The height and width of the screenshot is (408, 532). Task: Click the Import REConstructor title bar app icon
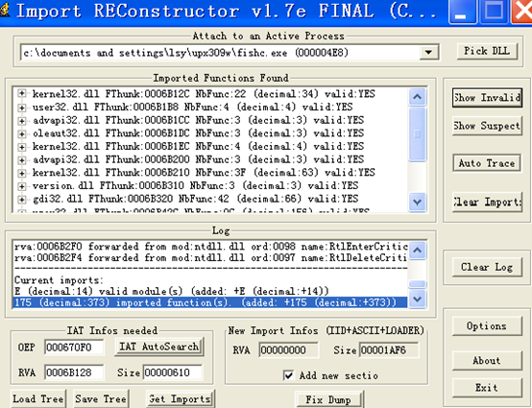[x=5, y=11]
